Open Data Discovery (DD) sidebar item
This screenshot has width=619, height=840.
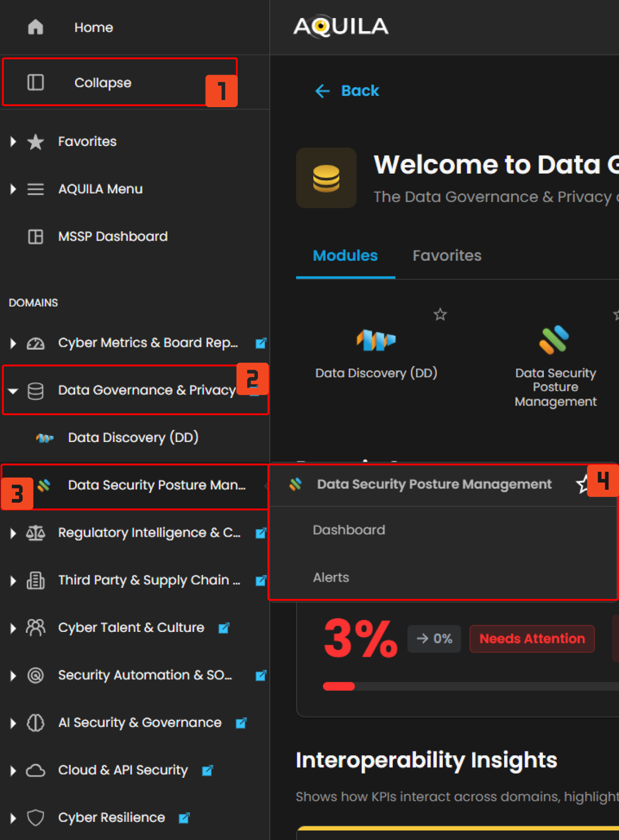[x=133, y=438]
